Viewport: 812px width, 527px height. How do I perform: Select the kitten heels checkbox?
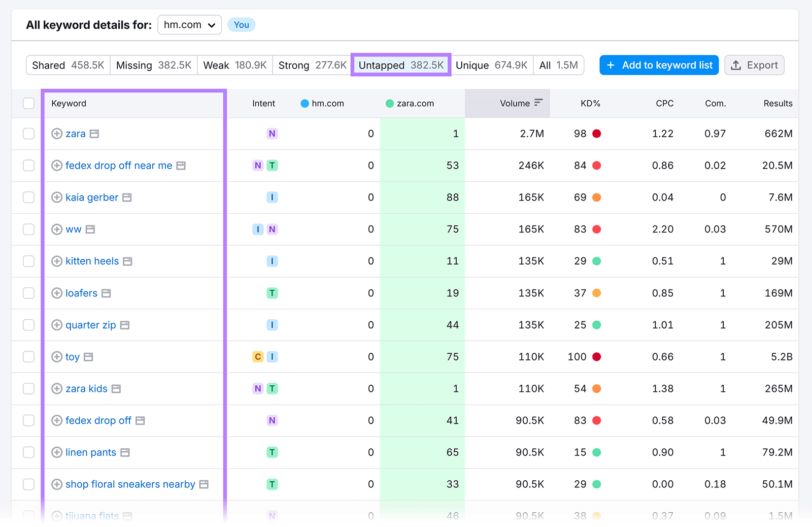tap(29, 261)
